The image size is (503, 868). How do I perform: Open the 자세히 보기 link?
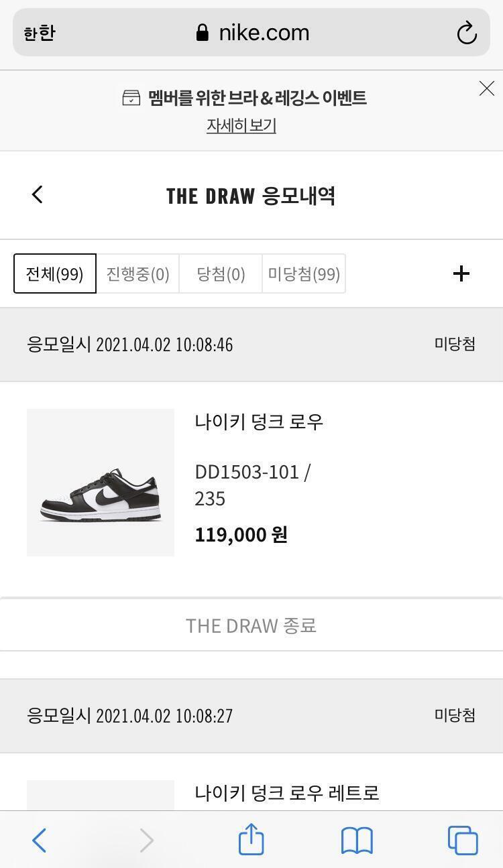[x=241, y=125]
